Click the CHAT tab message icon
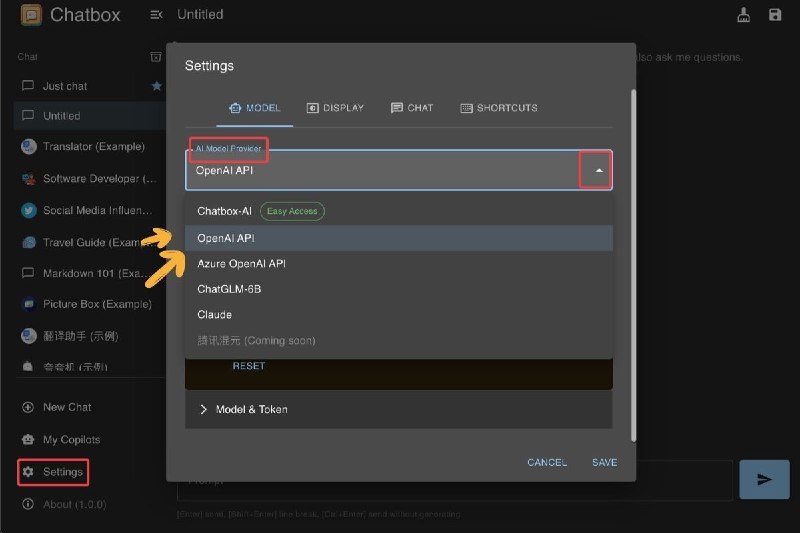 pyautogui.click(x=396, y=108)
